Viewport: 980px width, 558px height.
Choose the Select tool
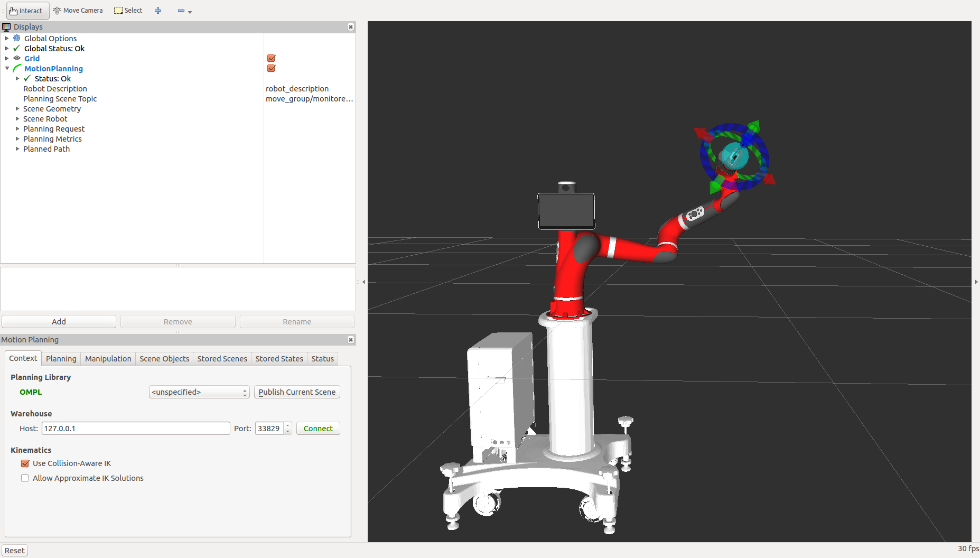click(128, 11)
